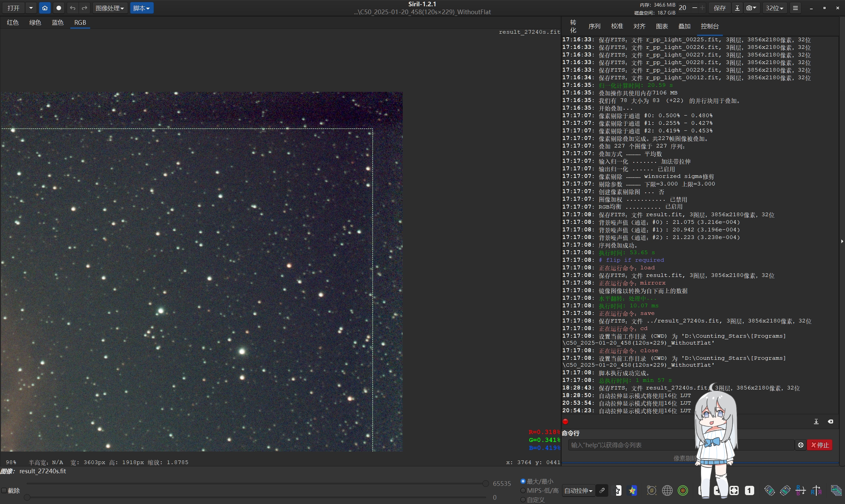The image size is (845, 504).
Task: Rotate image counter-clockwise icon
Action: pyautogui.click(x=769, y=490)
